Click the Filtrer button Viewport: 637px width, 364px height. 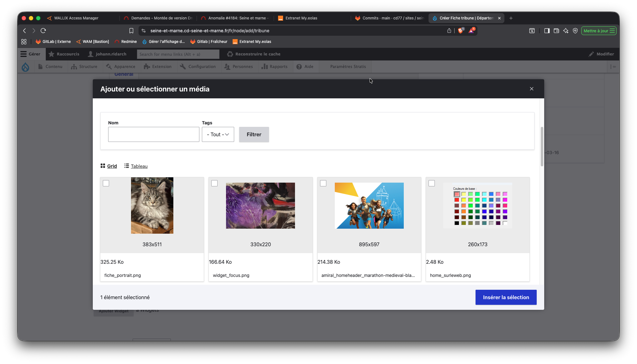[254, 134]
